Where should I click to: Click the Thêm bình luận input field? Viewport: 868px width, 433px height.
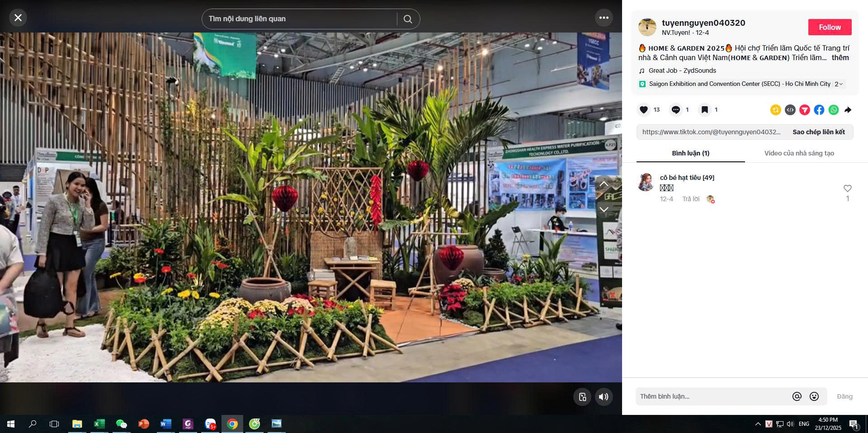click(712, 396)
